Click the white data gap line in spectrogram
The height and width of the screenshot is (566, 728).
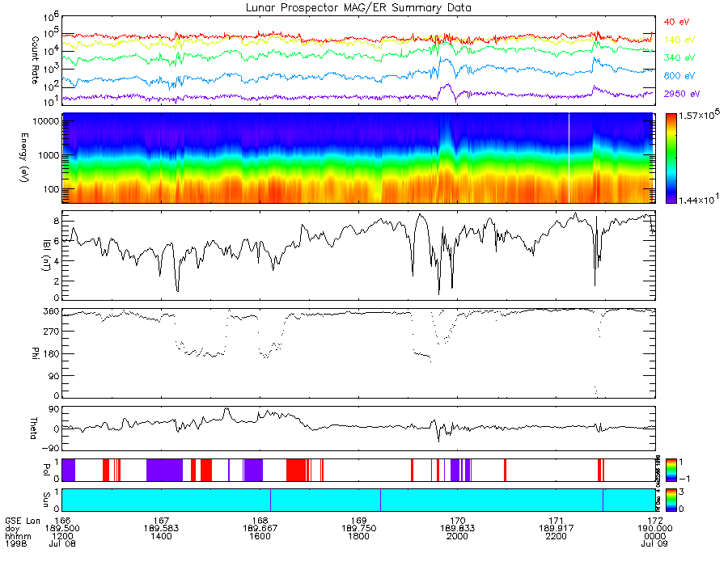click(x=569, y=158)
